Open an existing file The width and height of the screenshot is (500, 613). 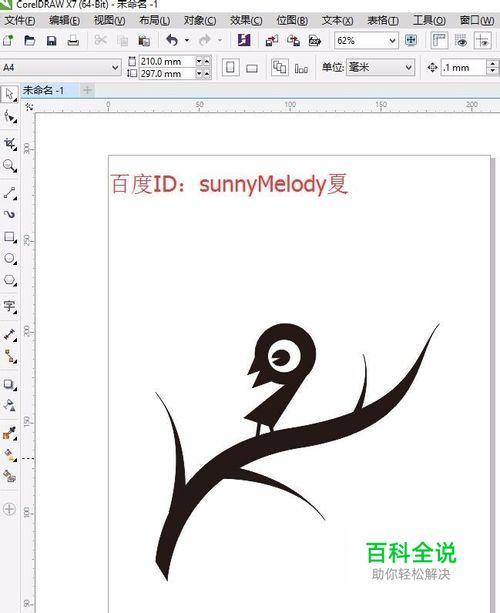(30, 40)
